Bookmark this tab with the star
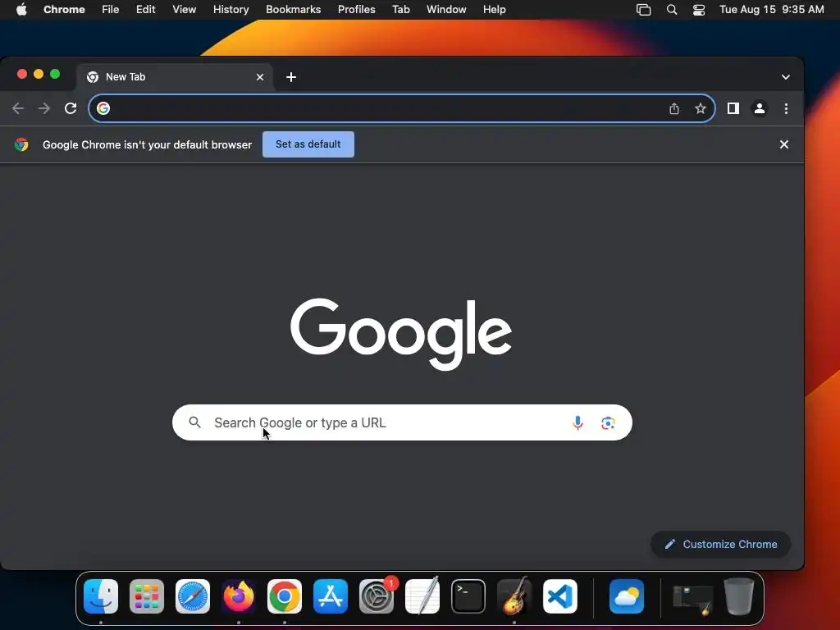Viewport: 840px width, 630px height. [x=701, y=109]
